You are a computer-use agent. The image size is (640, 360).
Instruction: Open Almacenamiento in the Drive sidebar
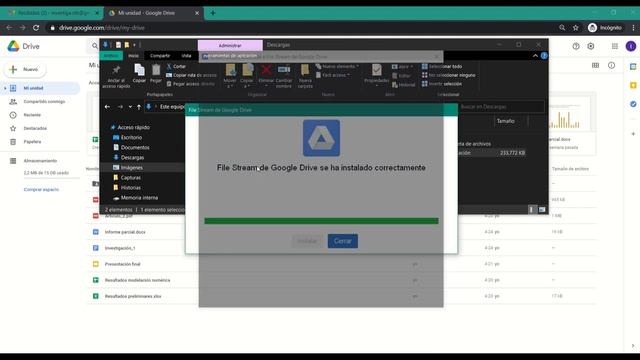click(40, 161)
